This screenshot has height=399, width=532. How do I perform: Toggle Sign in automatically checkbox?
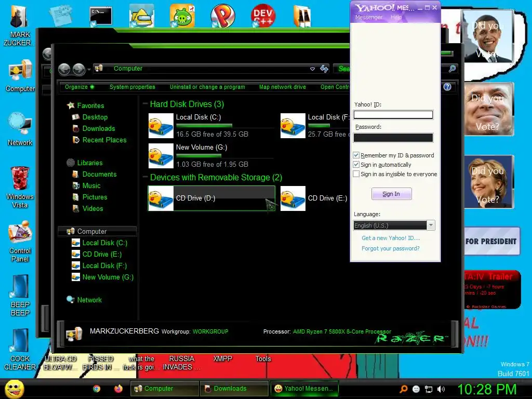point(356,165)
